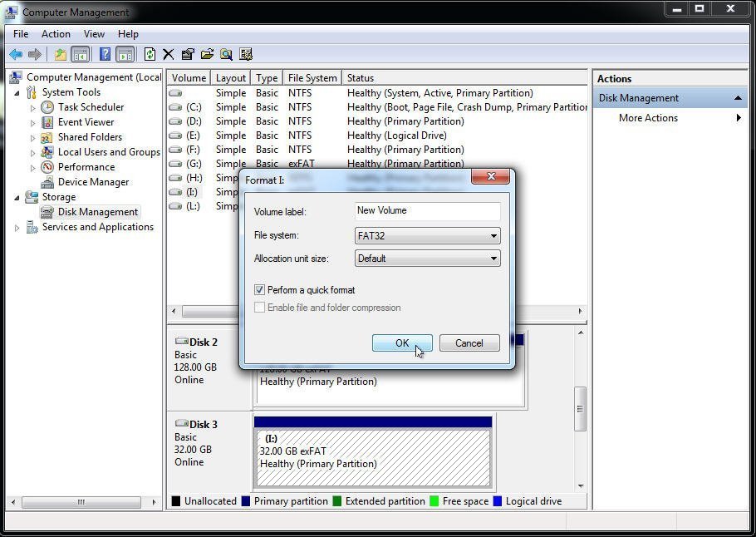Screen dimensions: 756x537
Task: Select Disk Management in the tree
Action: click(98, 212)
